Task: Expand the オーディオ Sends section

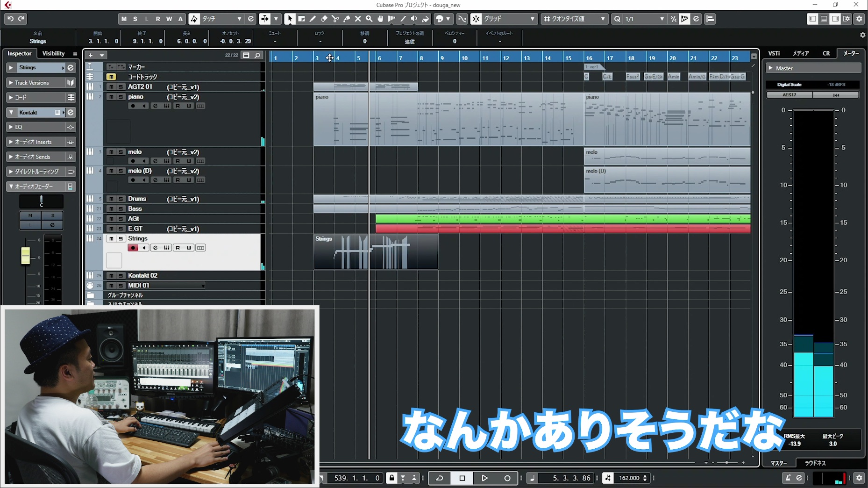Action: click(11, 157)
